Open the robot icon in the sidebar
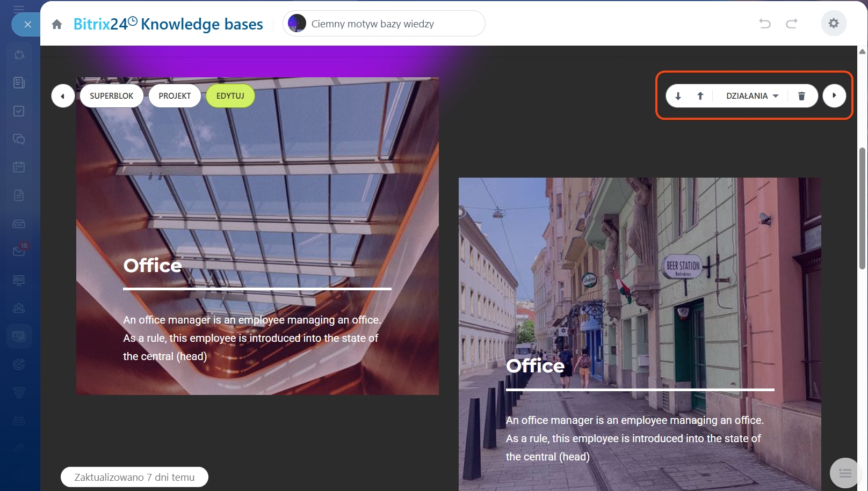868x491 pixels. point(19,420)
